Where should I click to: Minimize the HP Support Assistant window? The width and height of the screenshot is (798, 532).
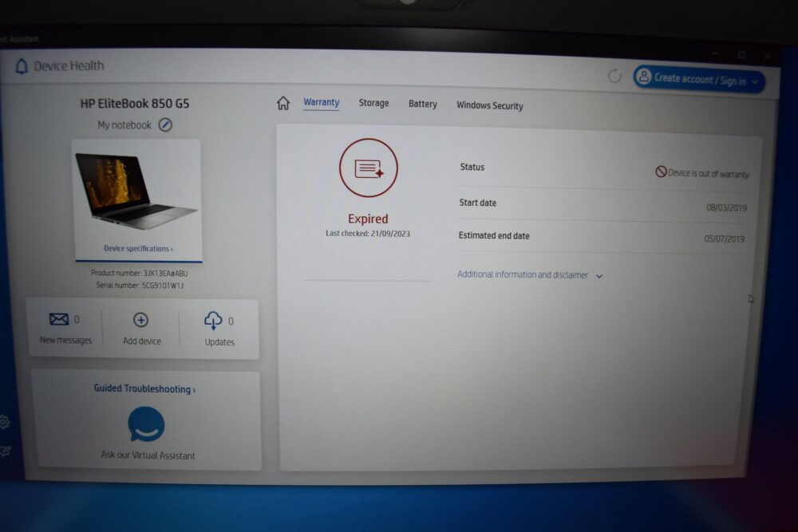[715, 53]
